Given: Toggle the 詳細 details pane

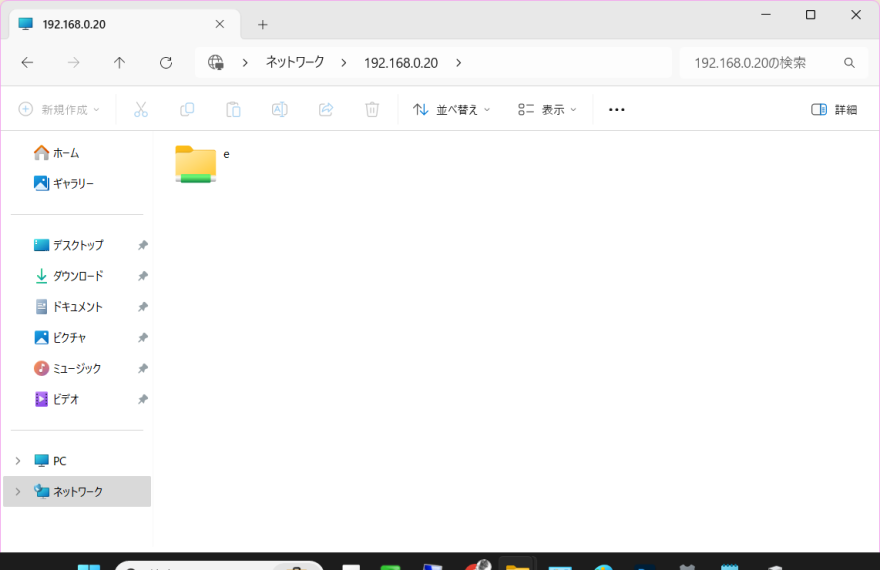Looking at the screenshot, I should pos(834,109).
